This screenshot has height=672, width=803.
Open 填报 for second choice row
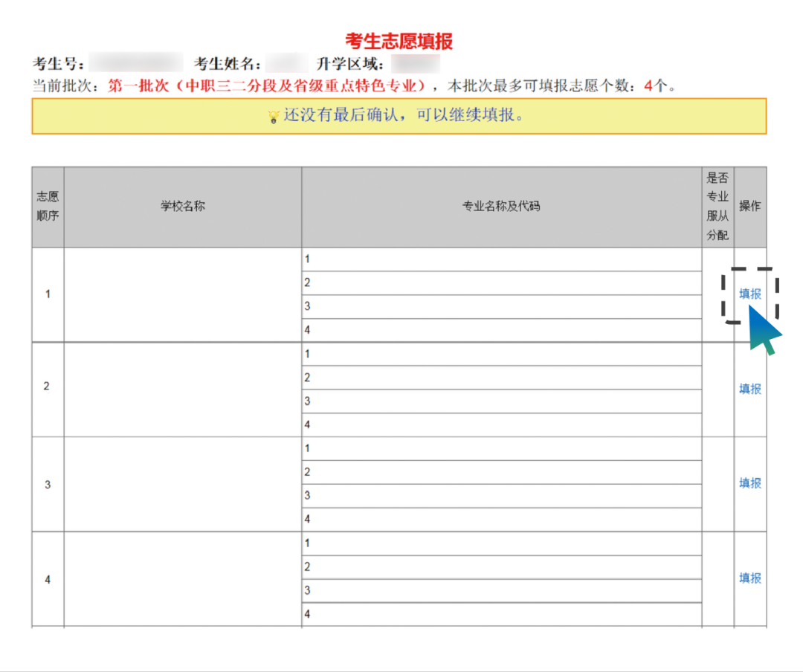(x=749, y=389)
